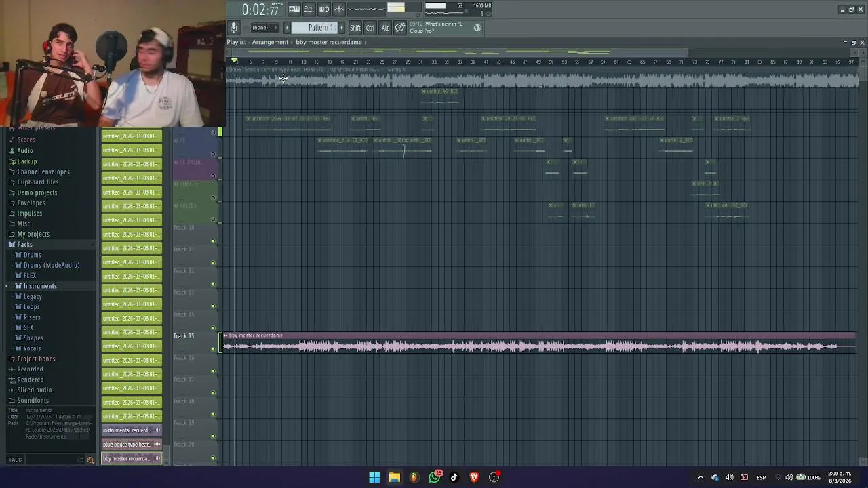Click the plus arrow right of Pattern 1
868x488 pixels.
coord(341,28)
